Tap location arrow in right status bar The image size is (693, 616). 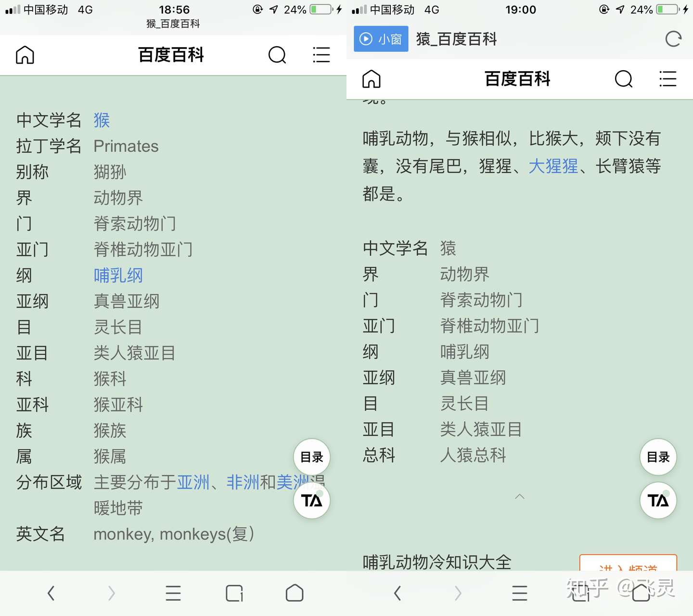(x=620, y=9)
